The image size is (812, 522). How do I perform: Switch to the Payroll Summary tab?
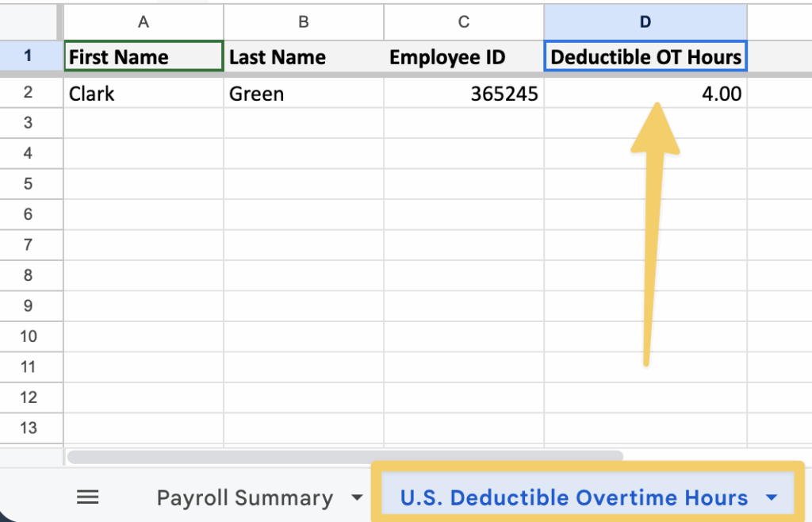[x=244, y=498]
